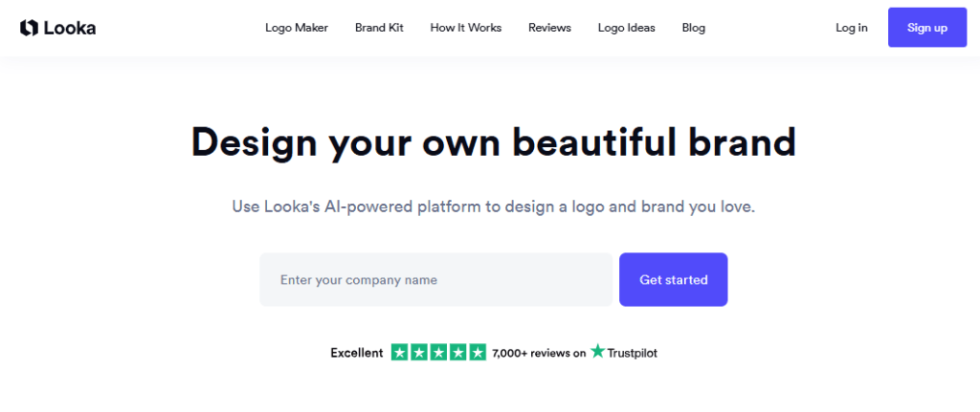View the Reviews page

click(x=549, y=28)
